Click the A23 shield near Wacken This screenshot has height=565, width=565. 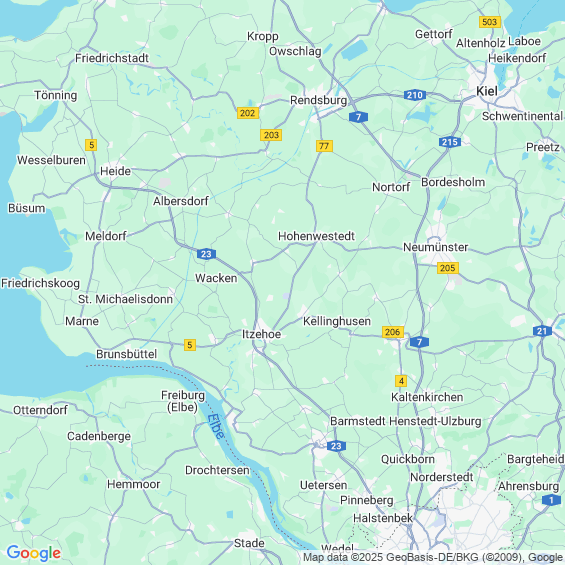pos(206,254)
